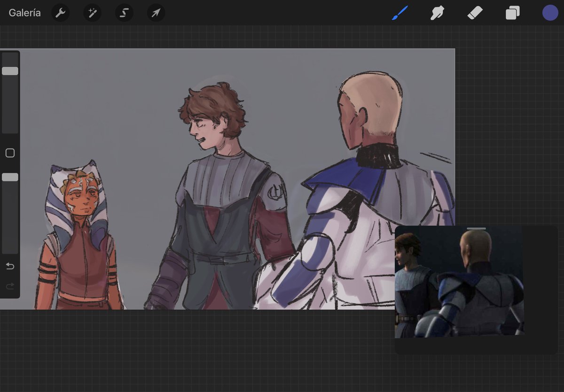564x392 pixels.
Task: Select the Brush paint tool
Action: coord(400,13)
